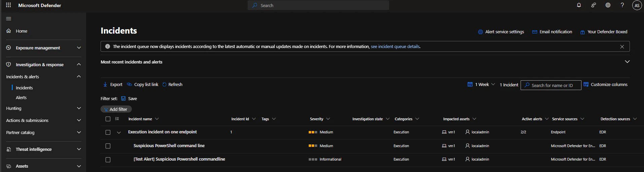The image size is (644, 172).
Task: Click the Copy list link icon
Action: (129, 84)
